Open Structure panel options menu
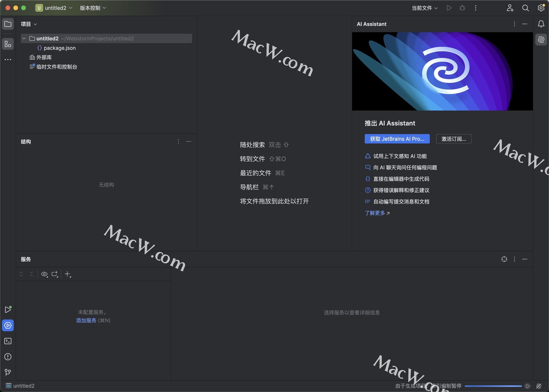This screenshot has height=392, width=549. [178, 142]
